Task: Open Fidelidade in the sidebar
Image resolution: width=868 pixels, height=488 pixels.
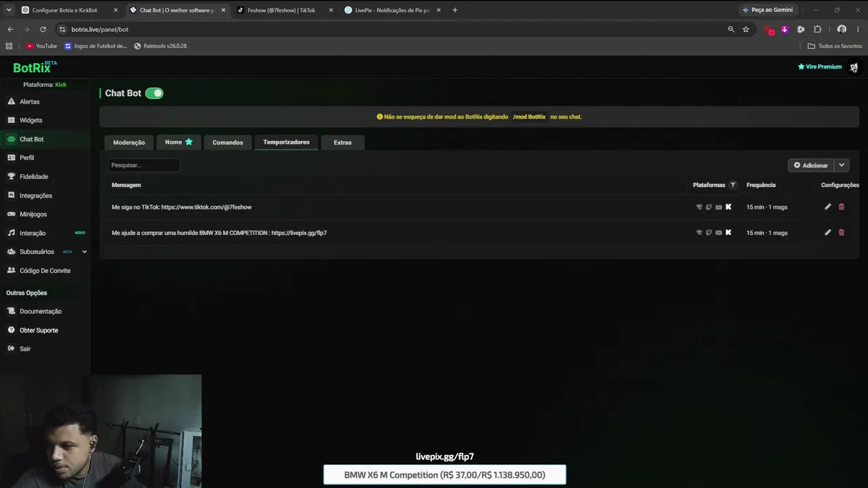Action: coord(33,176)
